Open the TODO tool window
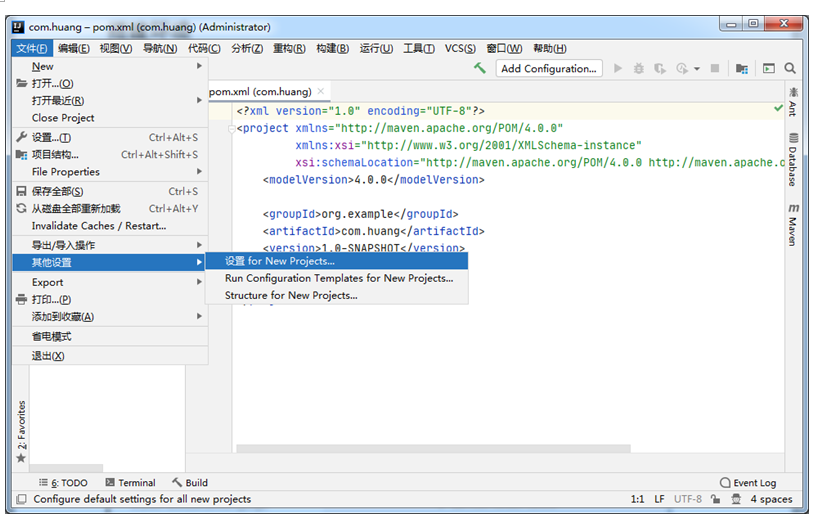This screenshot has height=517, width=825. 63,482
